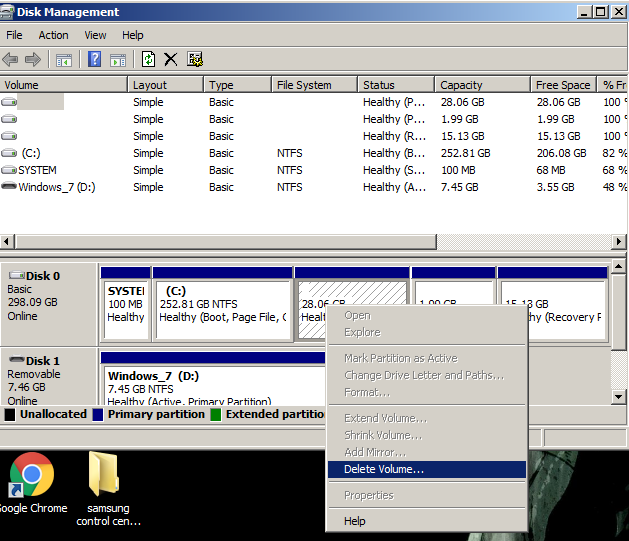Click Format... in the context menu
Screen dimensions: 629x541
(427, 392)
